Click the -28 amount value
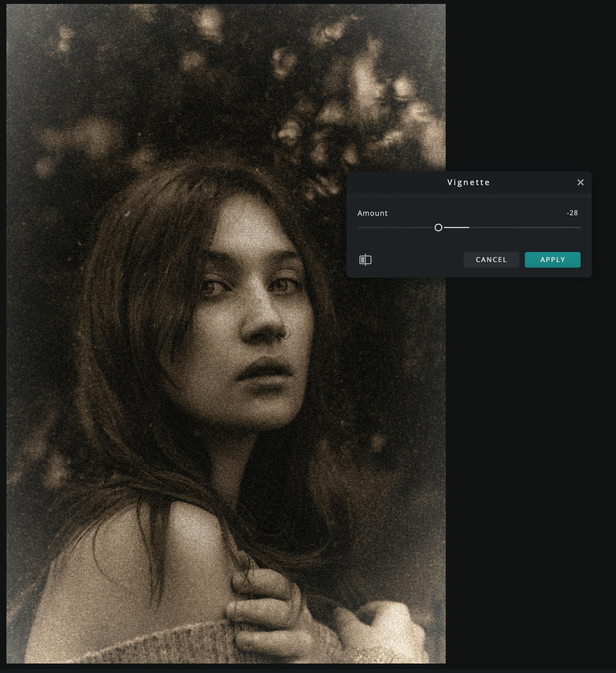The width and height of the screenshot is (616, 673). pyautogui.click(x=572, y=213)
